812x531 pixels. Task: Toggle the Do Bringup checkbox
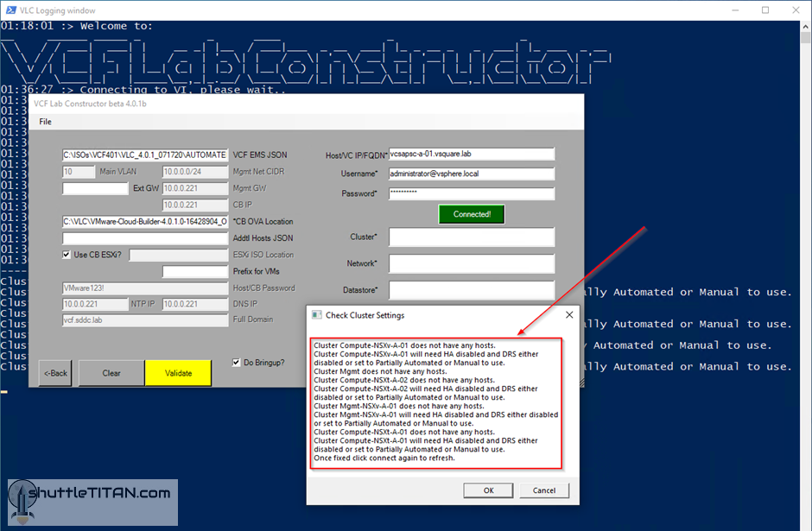[x=238, y=362]
